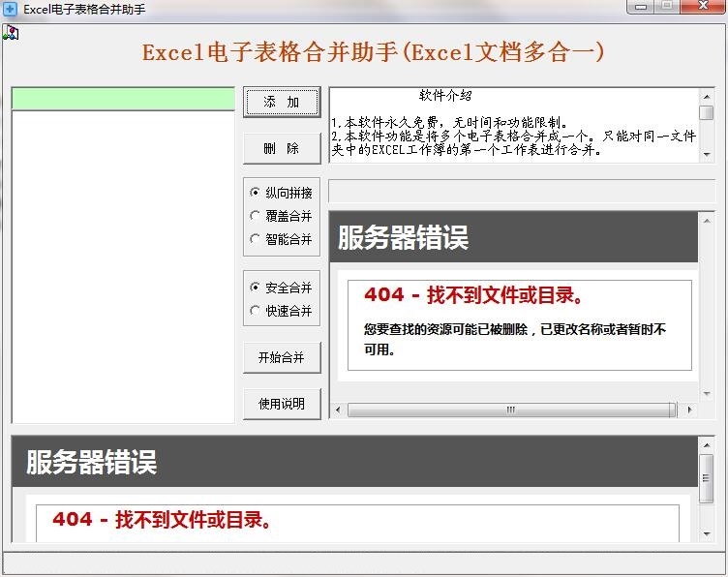728x577 pixels.
Task: Click the 删除 (Delete) button
Action: click(282, 148)
